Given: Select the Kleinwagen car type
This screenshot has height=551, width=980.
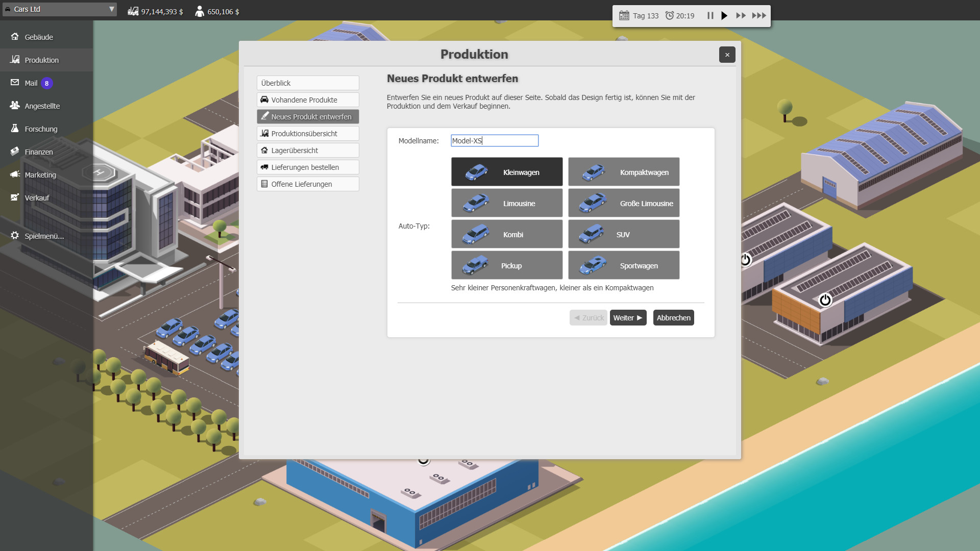Looking at the screenshot, I should (x=506, y=172).
